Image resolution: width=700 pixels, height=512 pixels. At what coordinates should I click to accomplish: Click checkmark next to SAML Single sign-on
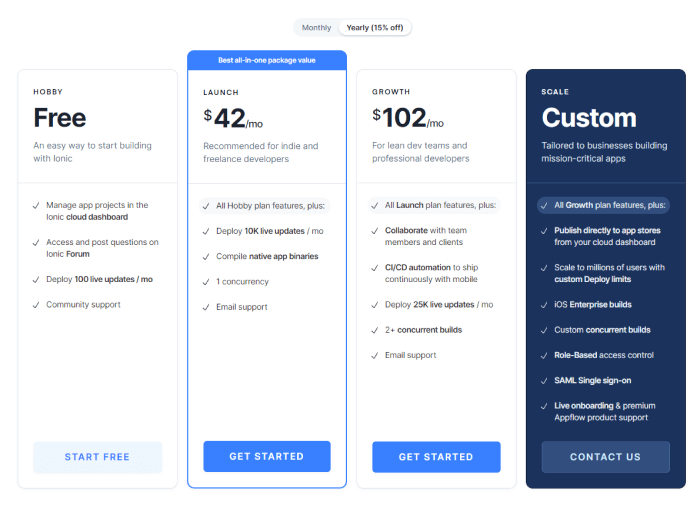coord(543,380)
